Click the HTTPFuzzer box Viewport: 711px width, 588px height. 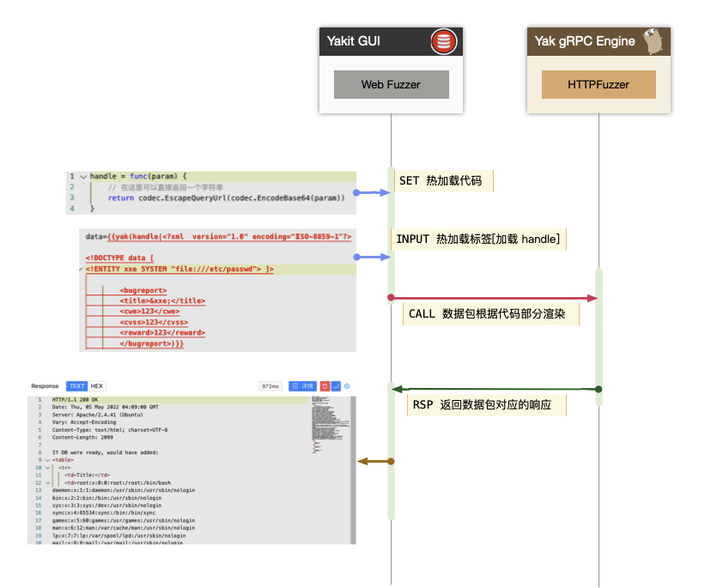click(599, 85)
